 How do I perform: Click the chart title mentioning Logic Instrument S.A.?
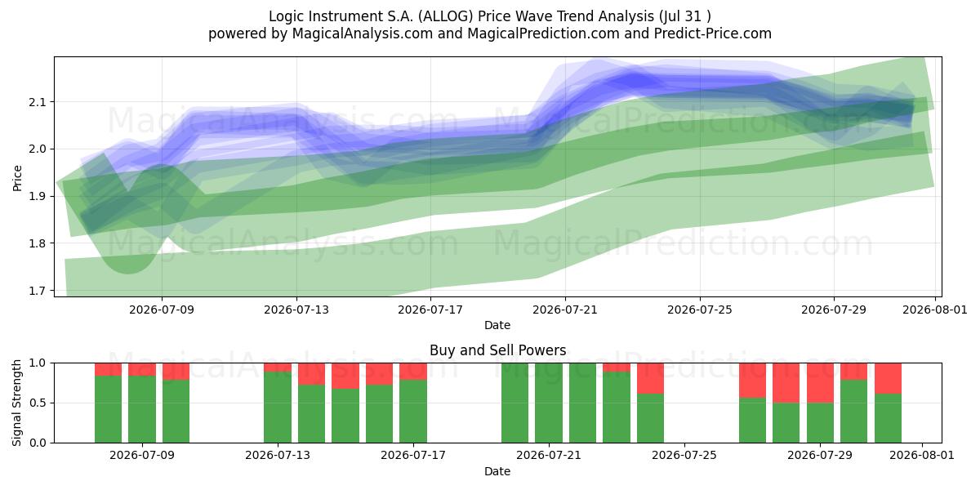click(490, 16)
